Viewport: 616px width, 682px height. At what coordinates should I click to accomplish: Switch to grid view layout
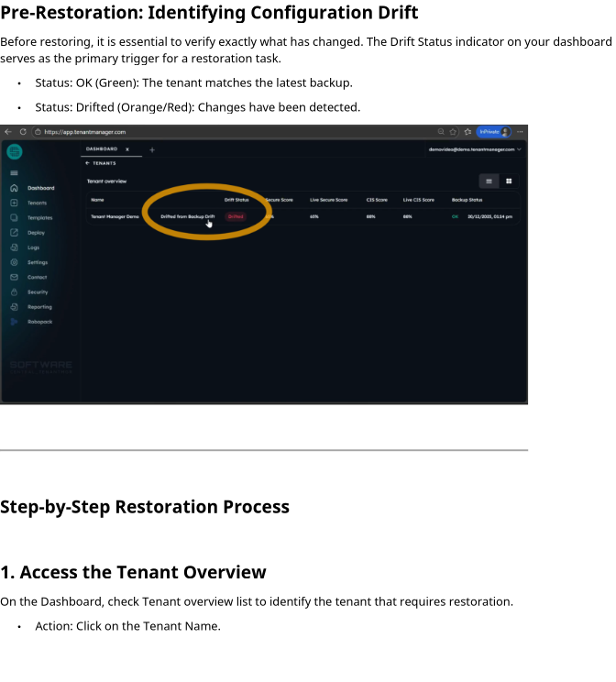tap(509, 181)
